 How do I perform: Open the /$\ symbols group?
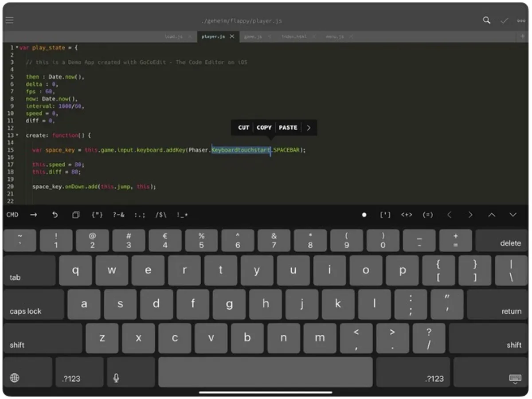coord(161,215)
